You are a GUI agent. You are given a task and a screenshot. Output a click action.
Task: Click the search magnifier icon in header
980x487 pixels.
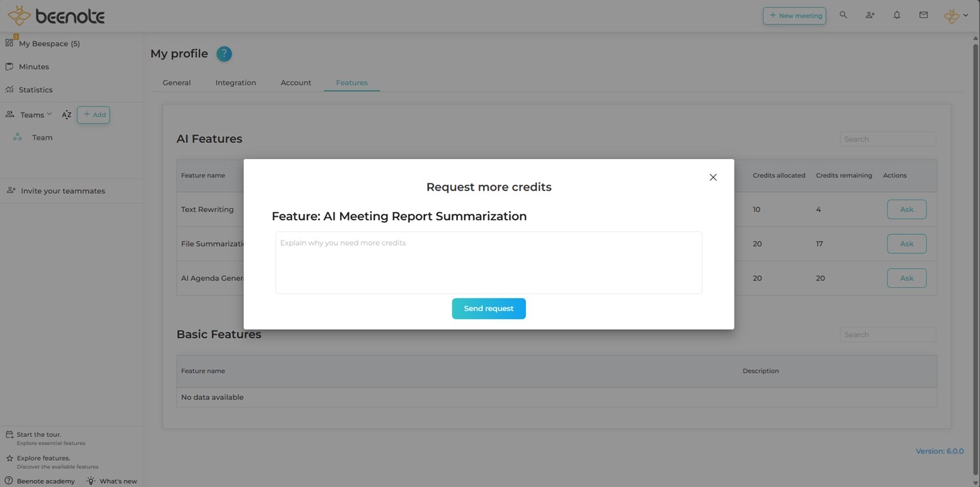point(843,15)
